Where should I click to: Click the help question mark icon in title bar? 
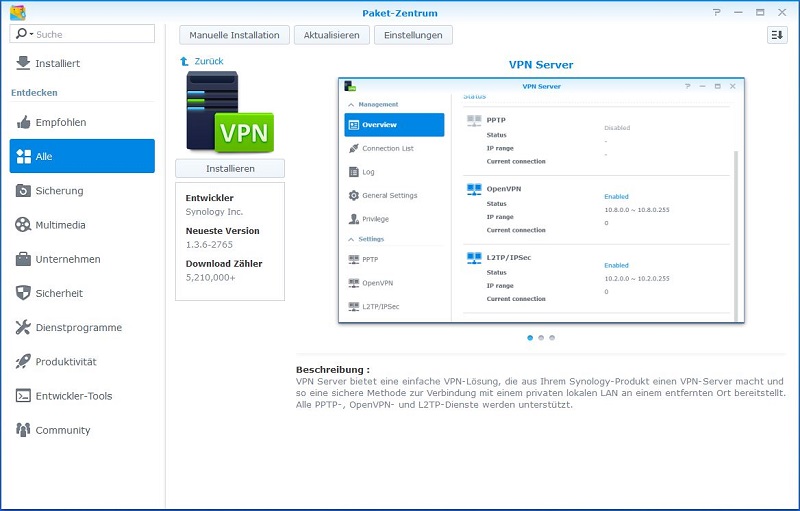(717, 12)
